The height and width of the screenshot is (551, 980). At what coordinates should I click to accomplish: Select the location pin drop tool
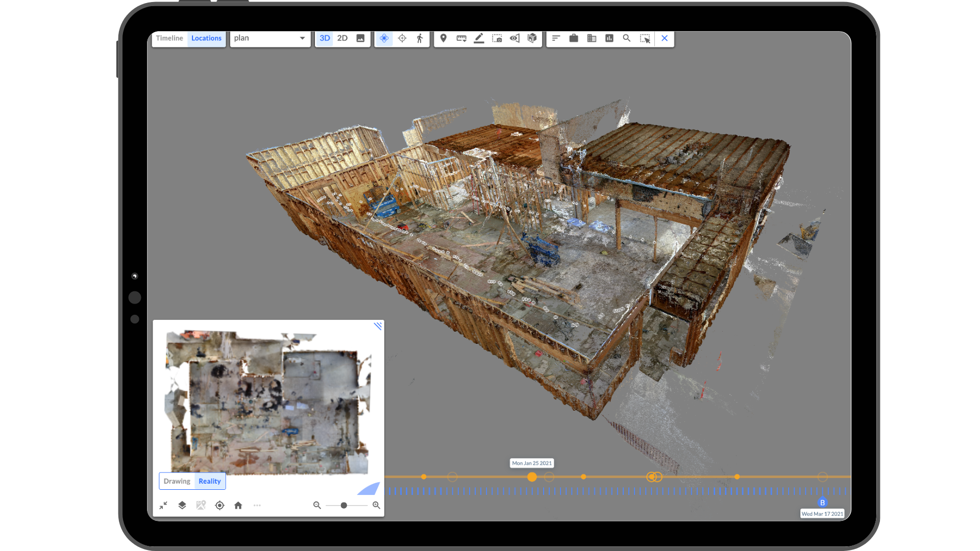pos(444,38)
